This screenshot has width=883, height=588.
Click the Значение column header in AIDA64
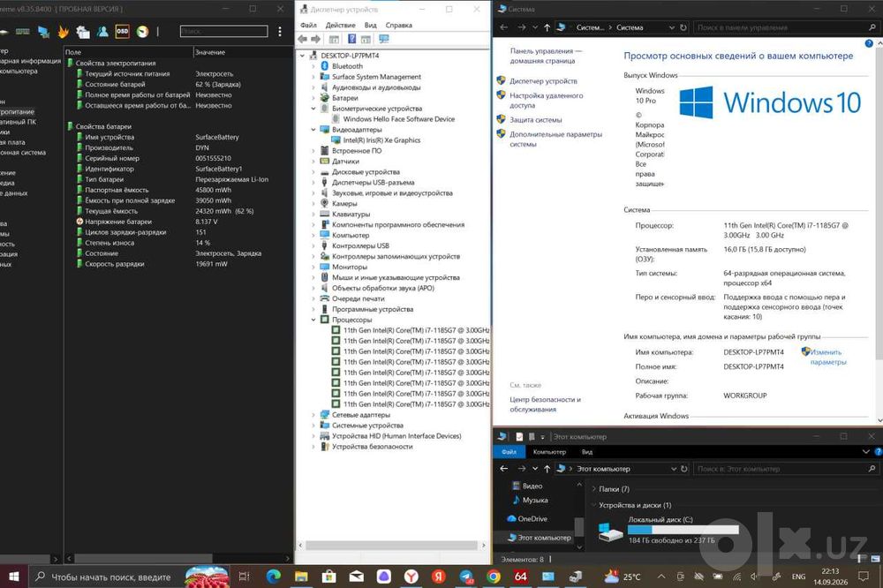click(x=210, y=52)
